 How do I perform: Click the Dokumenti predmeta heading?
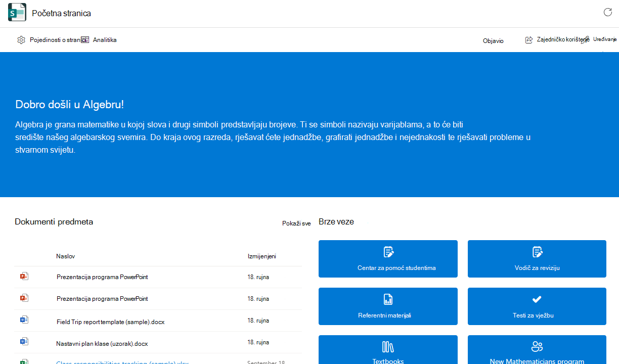pyautogui.click(x=54, y=221)
